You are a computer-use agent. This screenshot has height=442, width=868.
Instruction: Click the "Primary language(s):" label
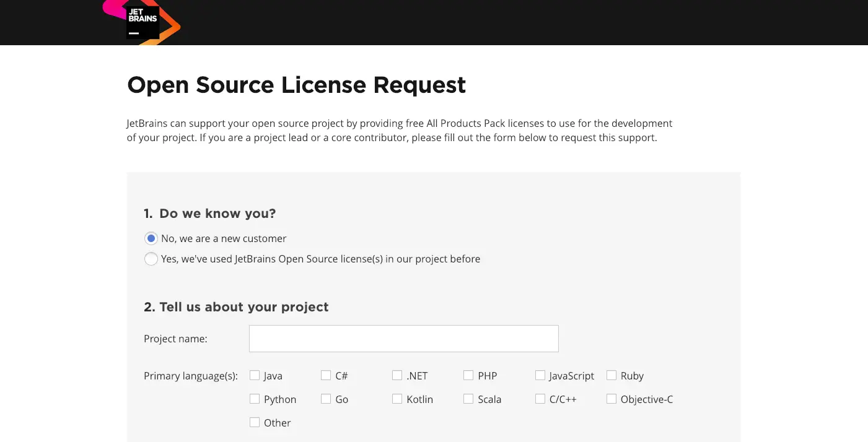tap(191, 376)
